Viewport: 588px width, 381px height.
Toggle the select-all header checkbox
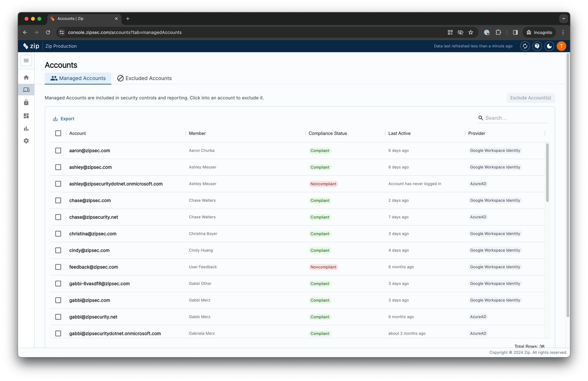coord(58,133)
